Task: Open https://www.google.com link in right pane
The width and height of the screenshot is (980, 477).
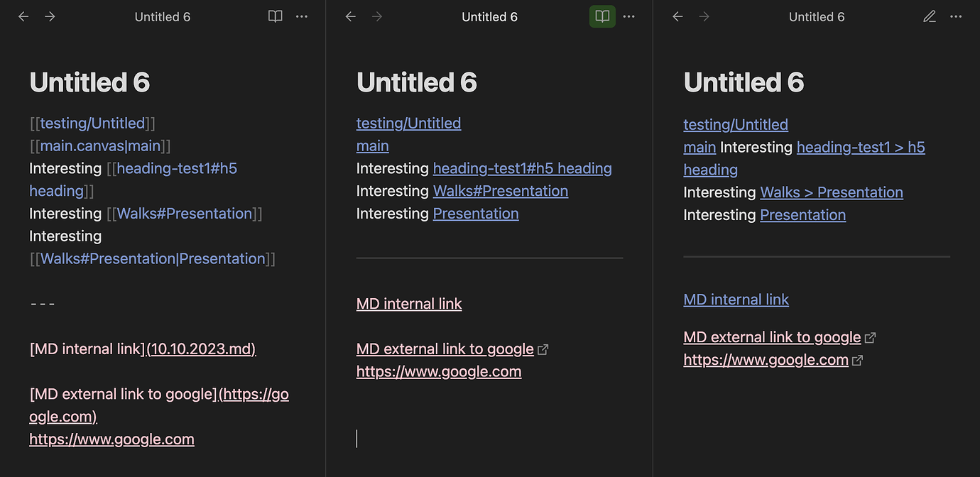Action: pyautogui.click(x=766, y=359)
